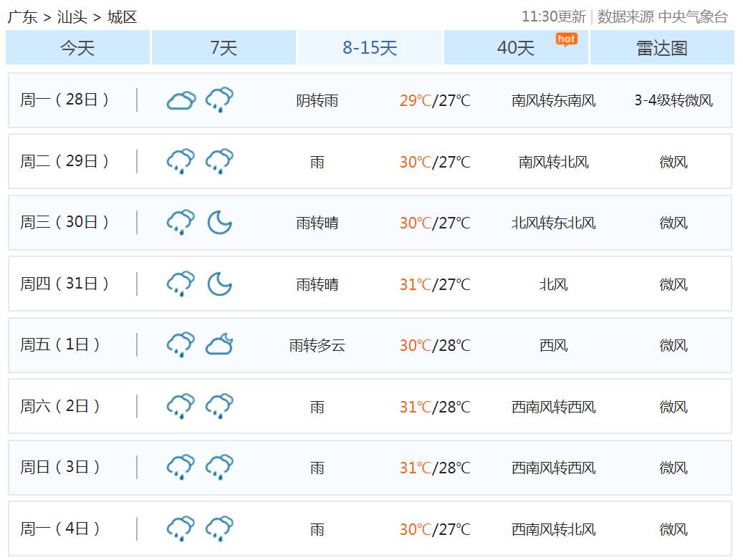Click the first rain icon for Saturday 2日
This screenshot has width=743, height=560.
(x=181, y=407)
